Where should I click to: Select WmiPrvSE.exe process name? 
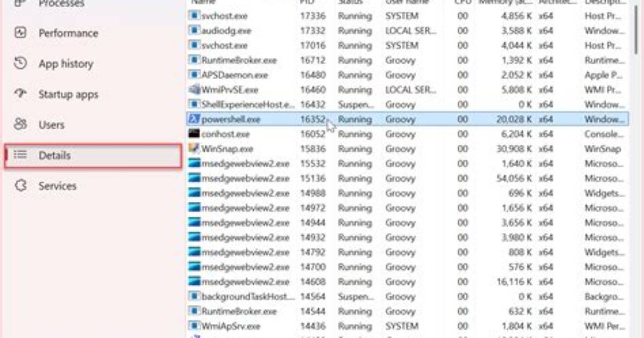(x=229, y=90)
